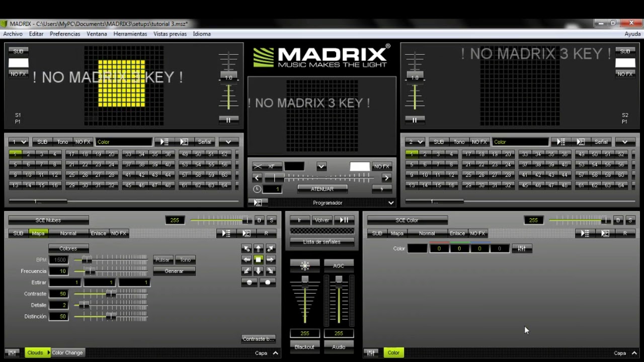The height and width of the screenshot is (362, 644).
Task: Click the up-left diagonal direction arrow
Action: (247, 248)
